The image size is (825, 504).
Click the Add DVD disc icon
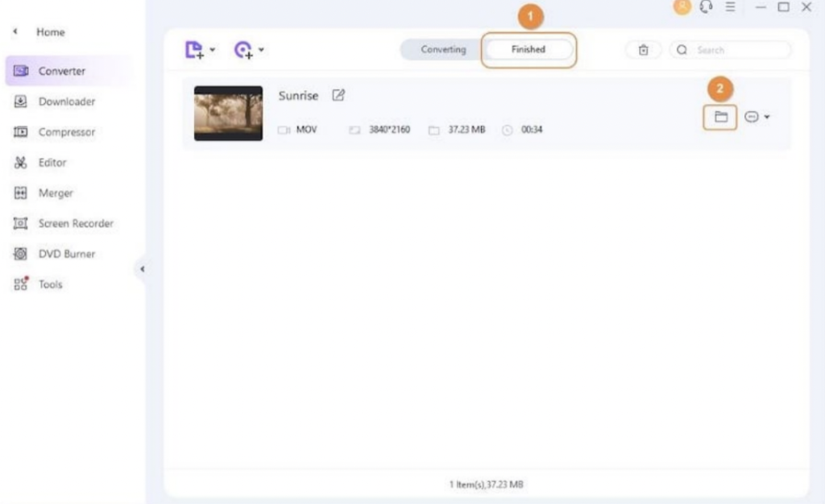[243, 50]
